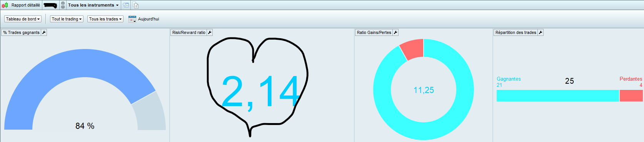Open settings wrench for Répartition des trades
Screen dimensions: 644x142
(x=541, y=32)
